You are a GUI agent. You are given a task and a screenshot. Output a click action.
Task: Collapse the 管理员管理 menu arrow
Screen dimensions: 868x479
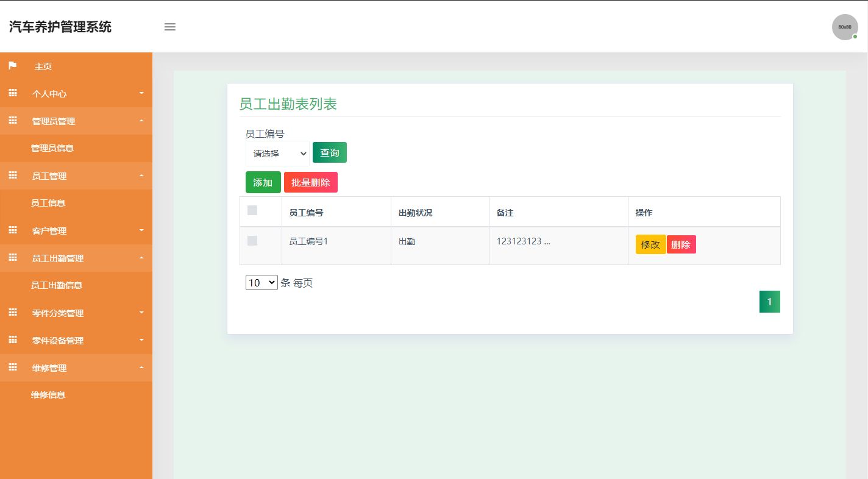141,121
